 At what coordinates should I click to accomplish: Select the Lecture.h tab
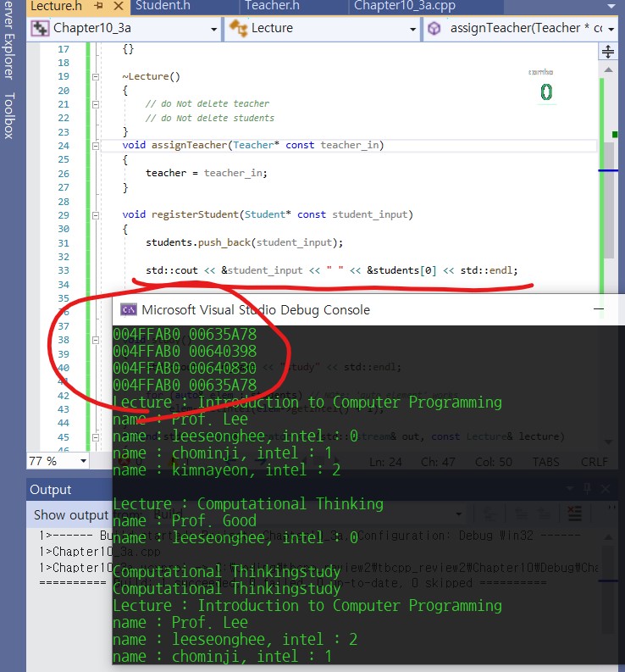point(57,6)
